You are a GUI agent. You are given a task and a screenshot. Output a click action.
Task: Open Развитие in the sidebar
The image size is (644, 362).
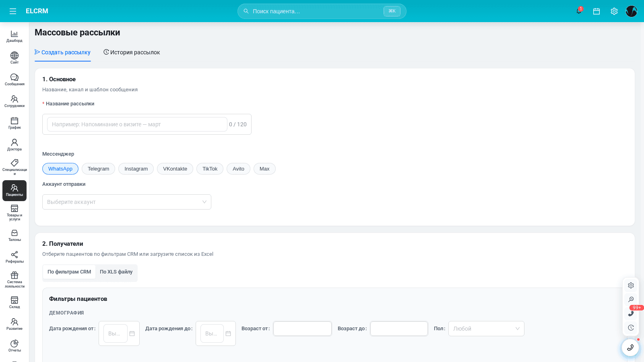coord(14,325)
